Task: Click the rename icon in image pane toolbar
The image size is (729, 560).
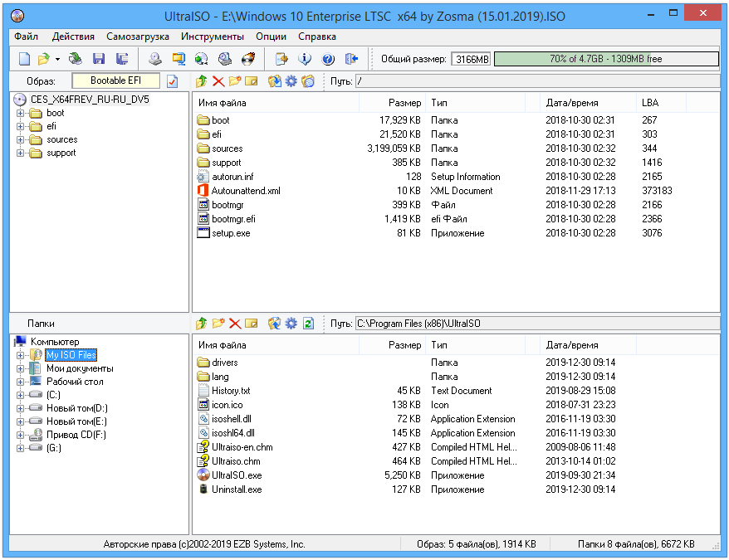Action: 251,81
